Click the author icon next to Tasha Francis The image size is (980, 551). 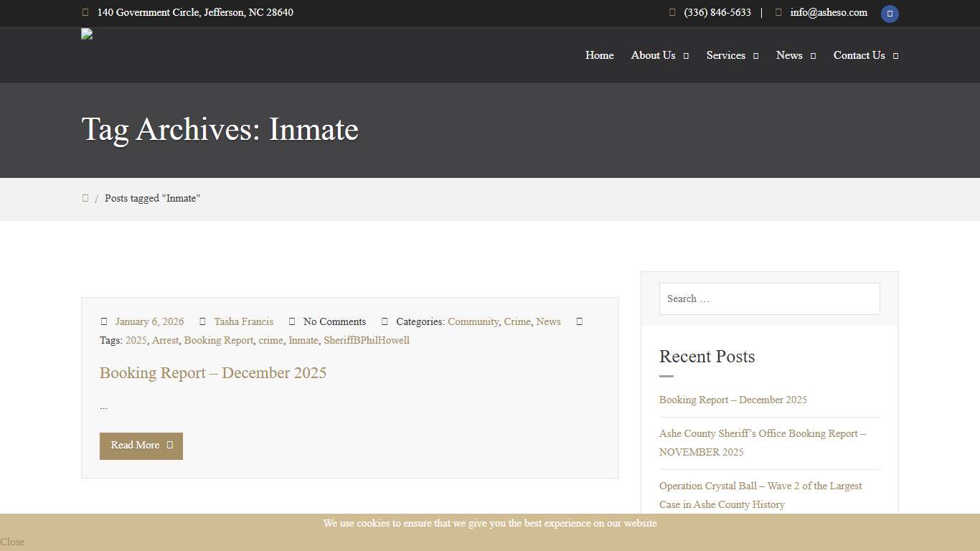[x=203, y=321]
